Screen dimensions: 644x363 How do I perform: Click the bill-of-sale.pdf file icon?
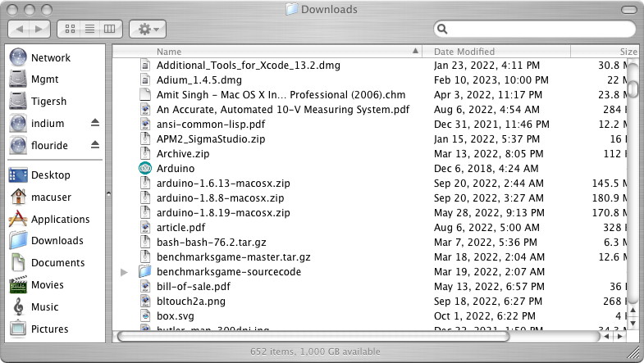(145, 286)
